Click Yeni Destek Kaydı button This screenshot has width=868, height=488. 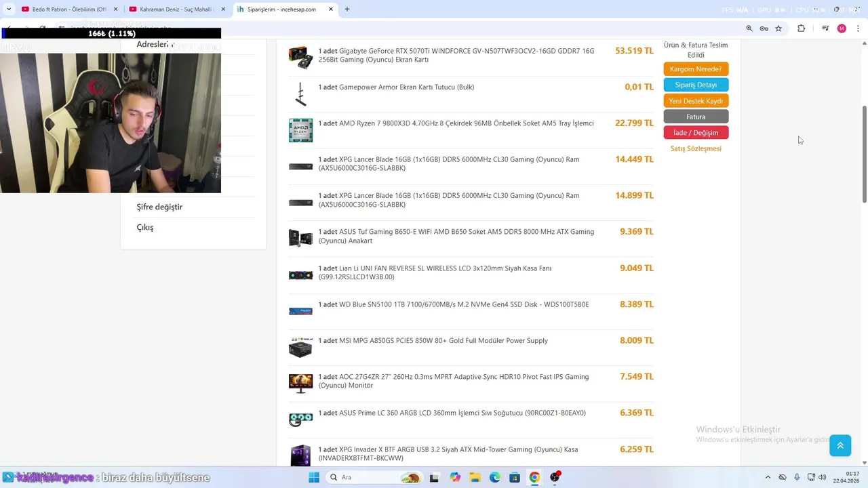[x=696, y=101]
